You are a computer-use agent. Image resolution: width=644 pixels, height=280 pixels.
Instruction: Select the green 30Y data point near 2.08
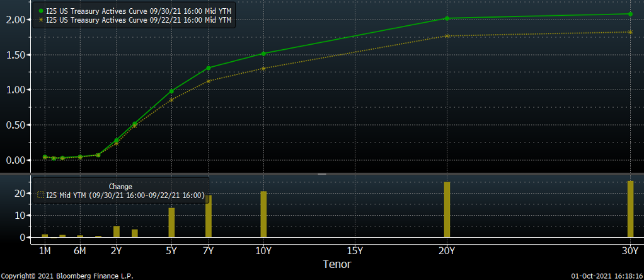pyautogui.click(x=630, y=14)
